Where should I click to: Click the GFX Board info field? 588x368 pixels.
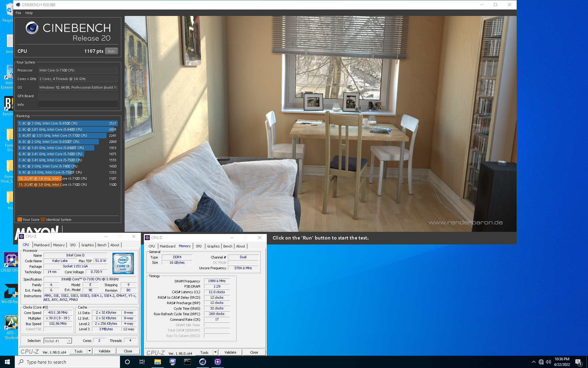78,96
